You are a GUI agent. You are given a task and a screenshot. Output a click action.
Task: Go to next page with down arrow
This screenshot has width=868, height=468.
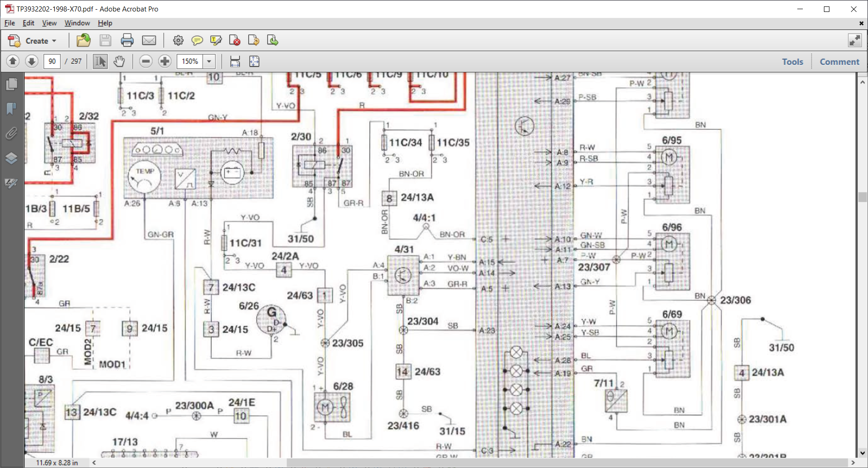pos(31,61)
